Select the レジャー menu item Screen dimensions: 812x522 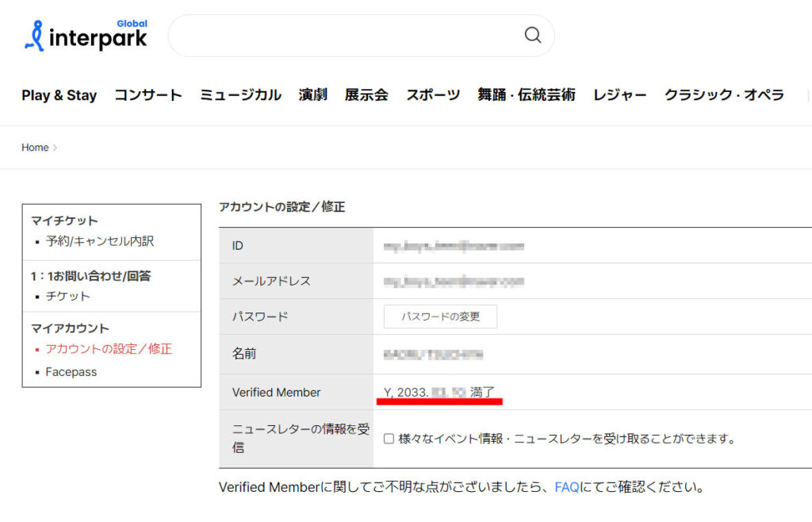(619, 94)
